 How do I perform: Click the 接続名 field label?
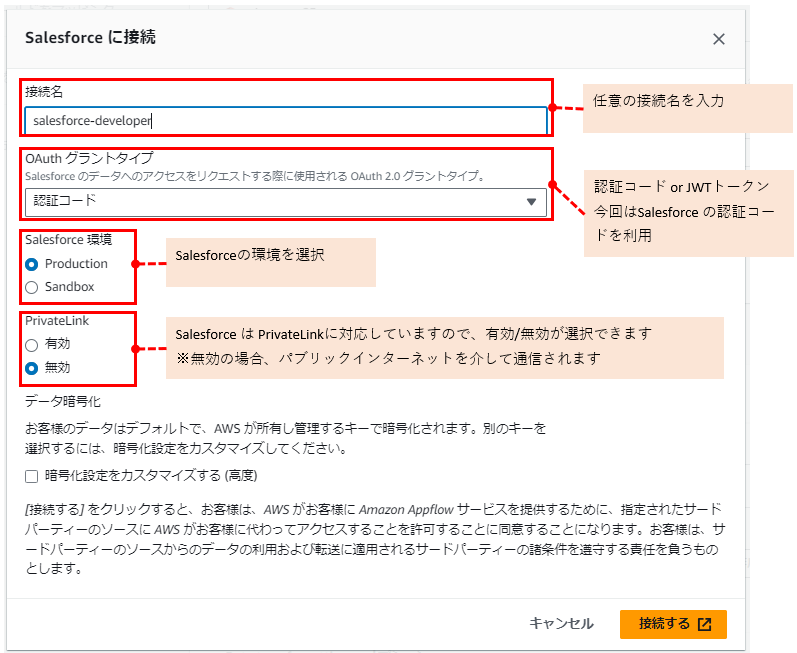44,91
